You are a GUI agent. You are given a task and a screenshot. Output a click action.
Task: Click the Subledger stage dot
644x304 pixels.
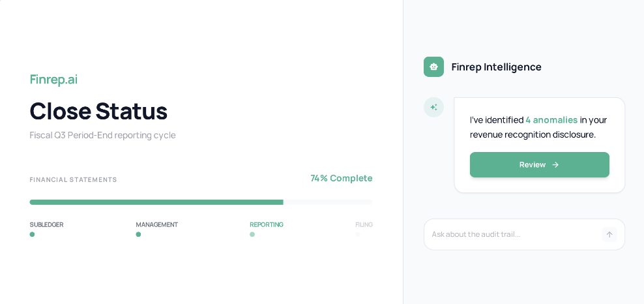[x=32, y=234]
